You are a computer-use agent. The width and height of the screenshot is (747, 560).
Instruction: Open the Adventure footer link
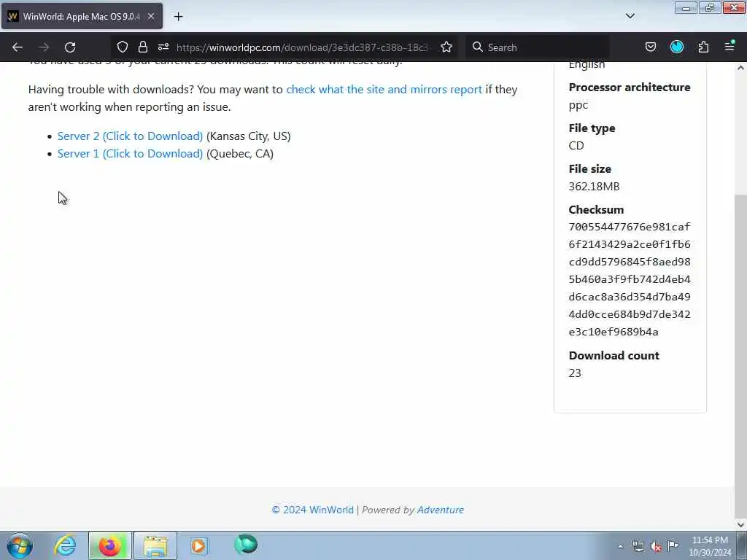pos(440,510)
